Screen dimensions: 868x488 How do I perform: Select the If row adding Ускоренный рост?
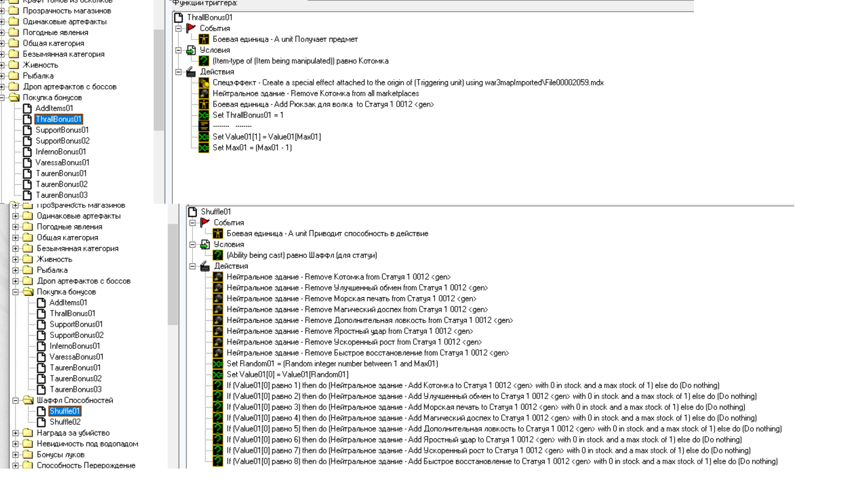[x=489, y=450]
